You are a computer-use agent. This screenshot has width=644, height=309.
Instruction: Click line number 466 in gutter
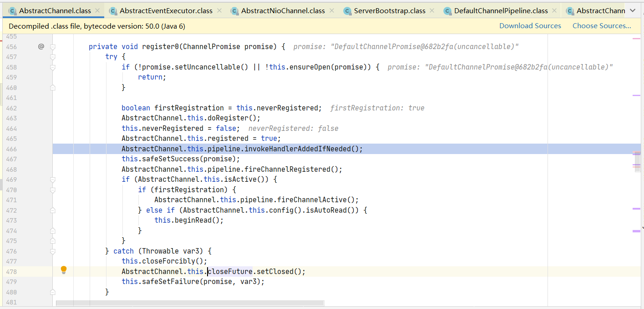(x=11, y=149)
